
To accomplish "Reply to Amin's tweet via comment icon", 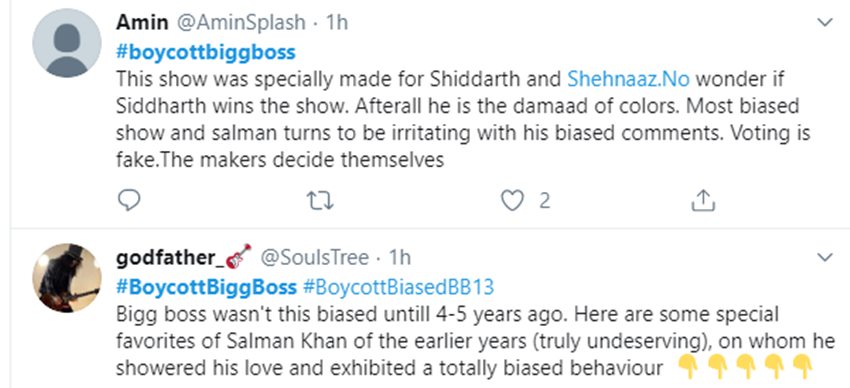I will click(x=129, y=201).
